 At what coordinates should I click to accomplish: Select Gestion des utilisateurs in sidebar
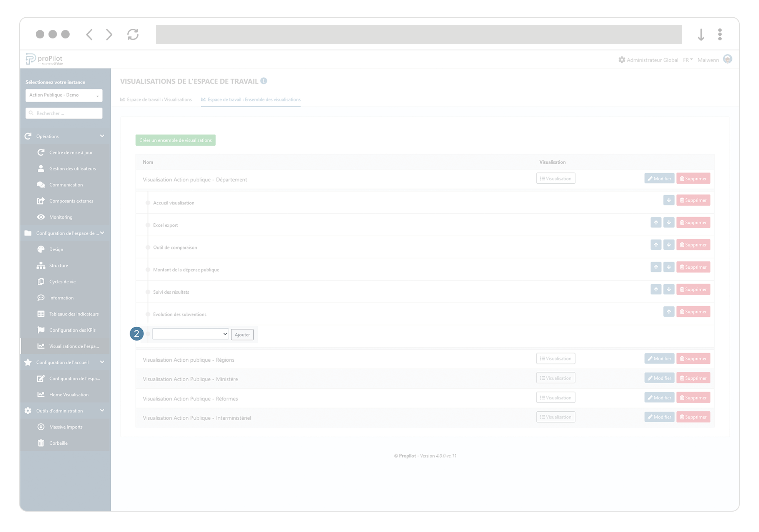(72, 168)
